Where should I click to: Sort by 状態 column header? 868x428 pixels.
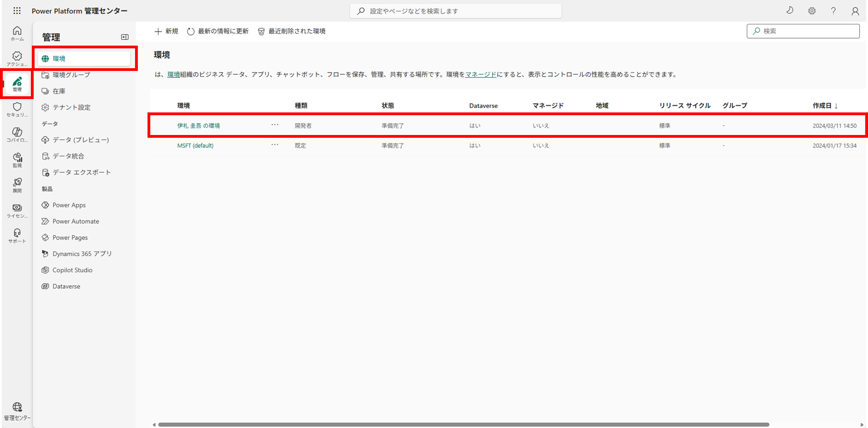(x=388, y=106)
